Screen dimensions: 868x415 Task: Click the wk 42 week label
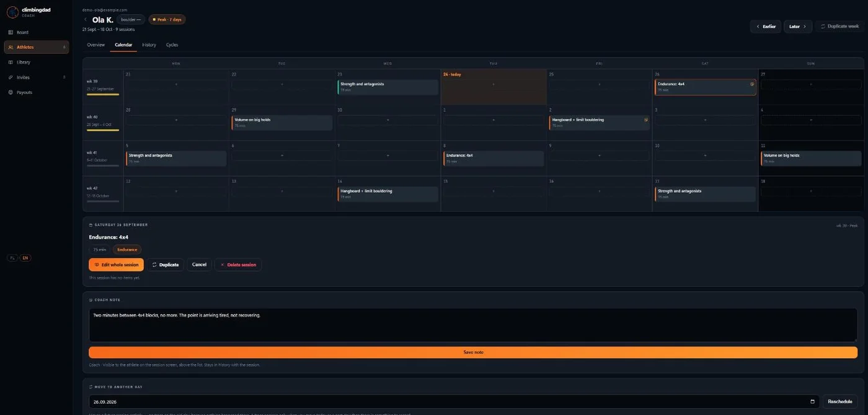pos(92,188)
